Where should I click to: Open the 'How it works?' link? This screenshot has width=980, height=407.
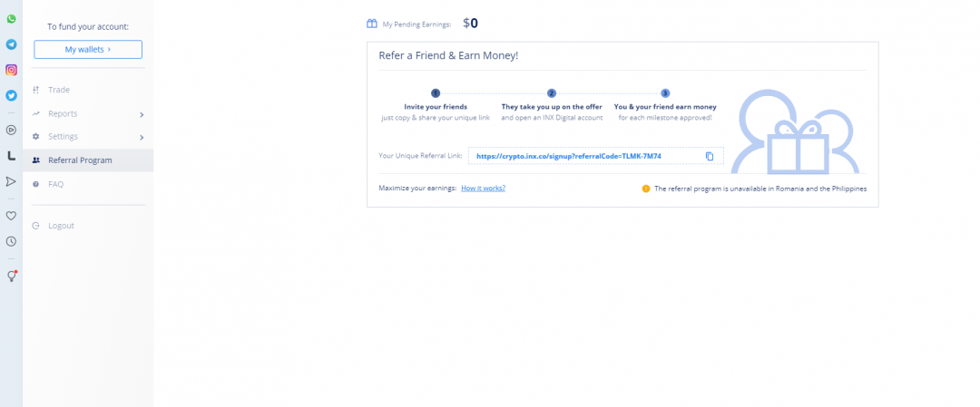coord(483,189)
